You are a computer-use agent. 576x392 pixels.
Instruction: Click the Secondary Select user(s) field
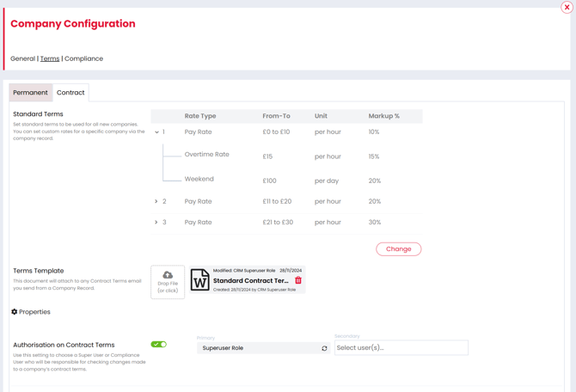coord(401,347)
